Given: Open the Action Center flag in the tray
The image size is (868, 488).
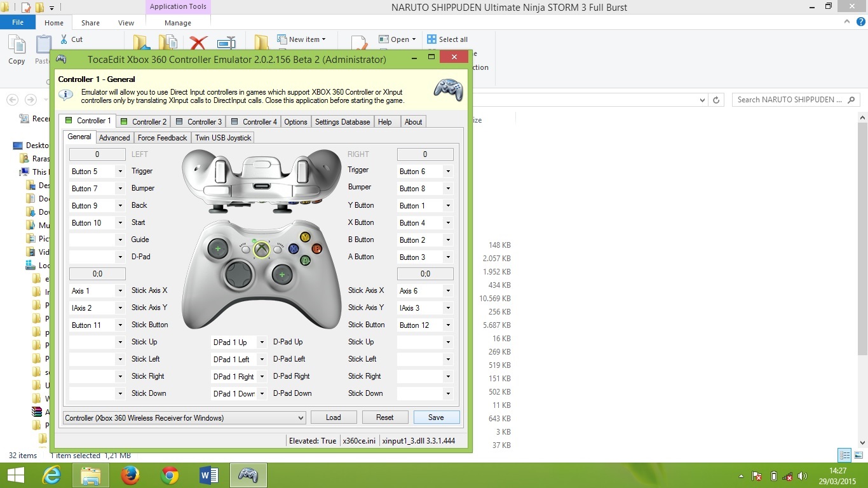Looking at the screenshot, I should pos(757,476).
